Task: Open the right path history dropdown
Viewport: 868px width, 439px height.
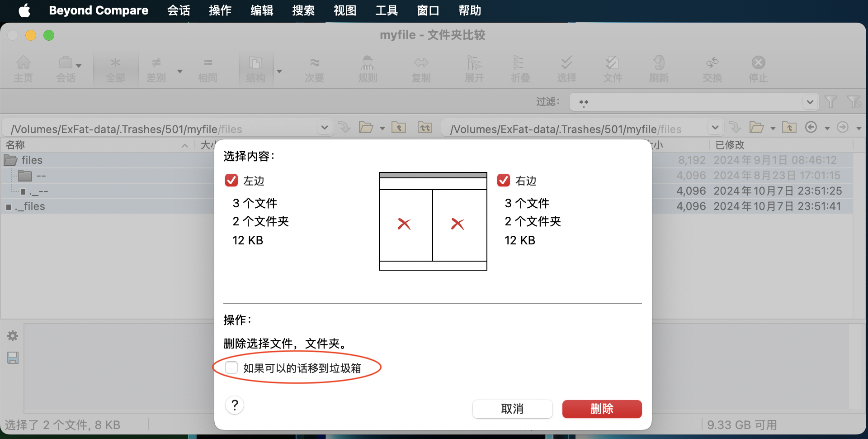Action: [x=715, y=128]
